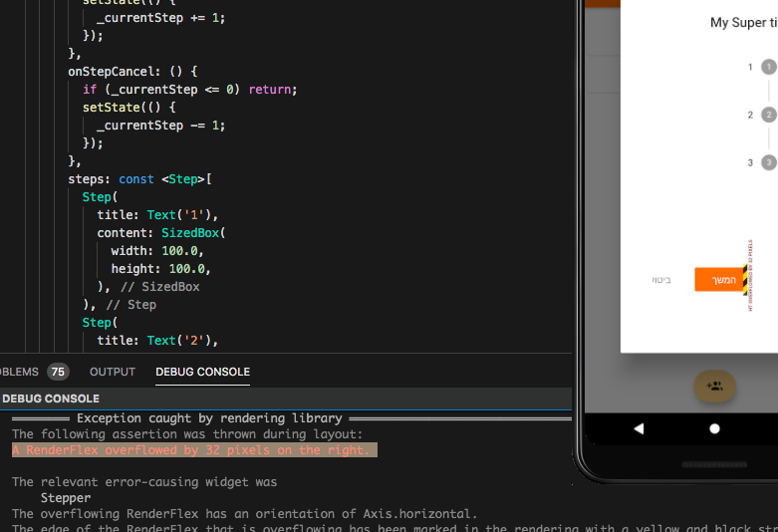Click the 'Stepper' widget line in console
Viewport: 778px width, 532px height.
[66, 498]
